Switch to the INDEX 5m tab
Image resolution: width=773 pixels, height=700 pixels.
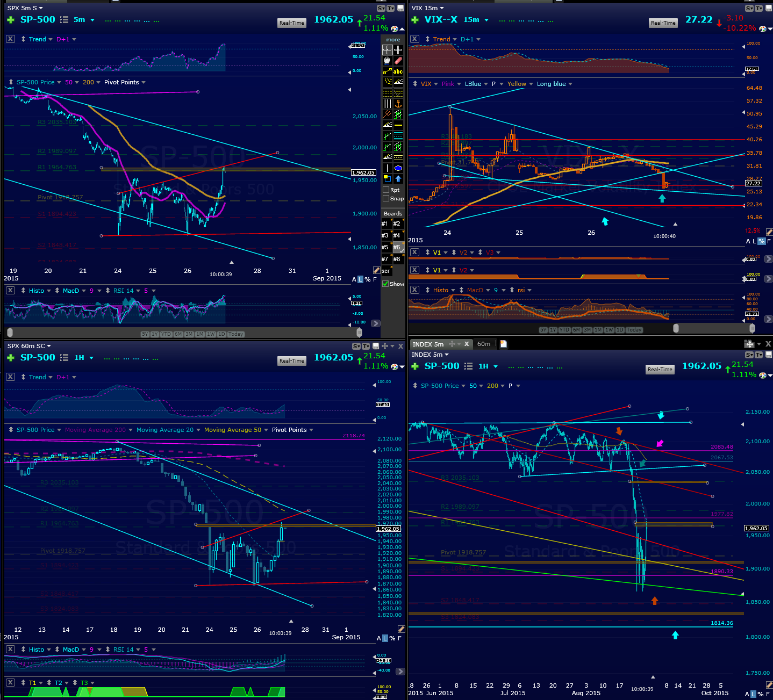coord(428,344)
